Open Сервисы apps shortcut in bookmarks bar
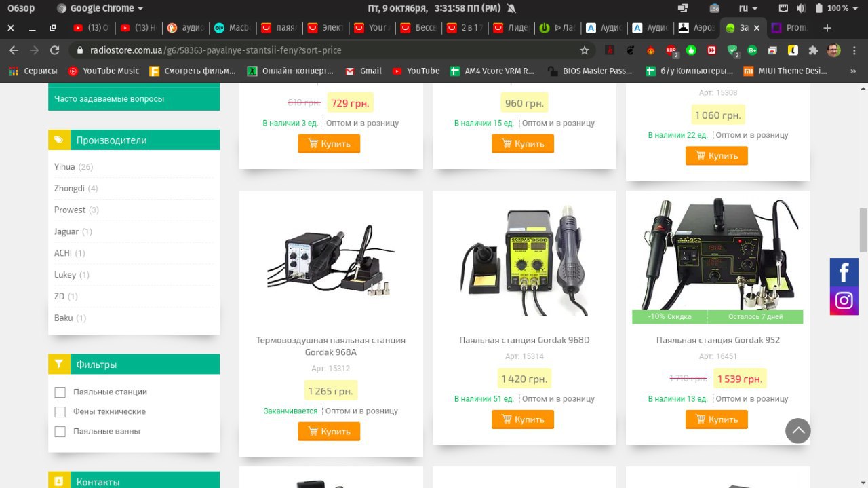 (33, 71)
